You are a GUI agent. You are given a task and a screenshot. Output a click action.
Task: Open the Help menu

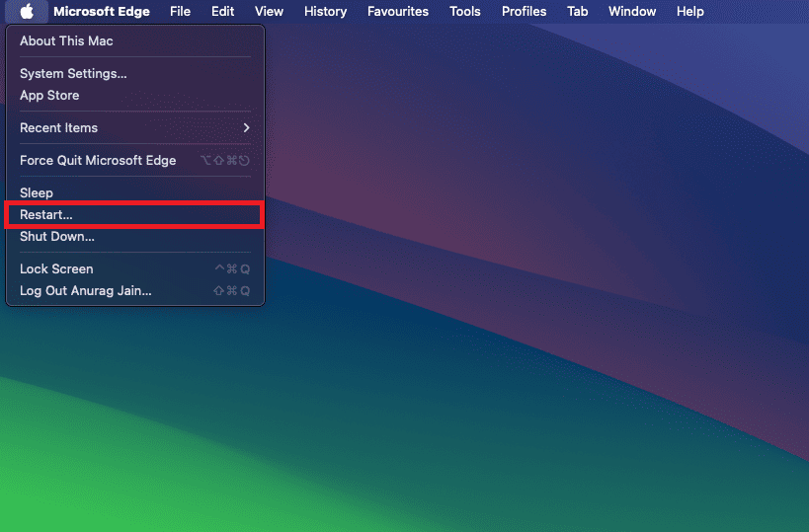[690, 12]
